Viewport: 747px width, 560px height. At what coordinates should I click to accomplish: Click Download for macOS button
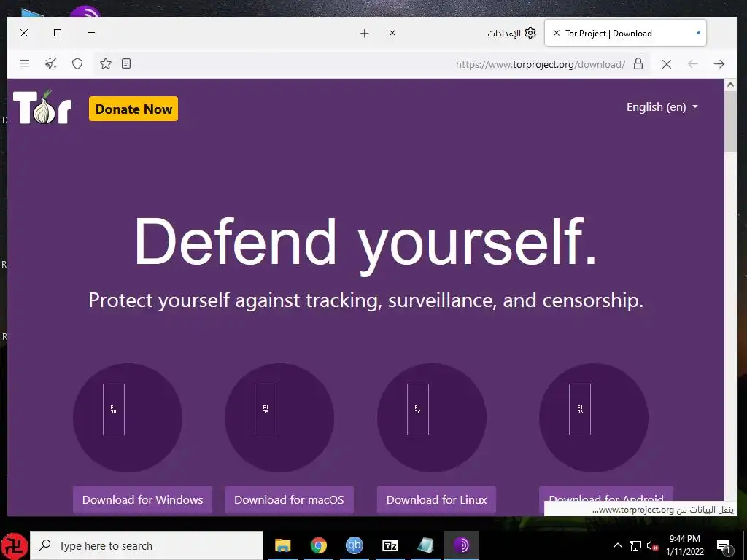[x=289, y=499]
